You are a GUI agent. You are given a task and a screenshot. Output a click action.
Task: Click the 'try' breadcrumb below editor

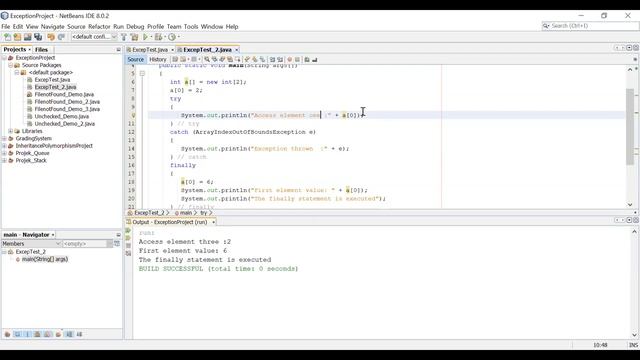click(203, 213)
